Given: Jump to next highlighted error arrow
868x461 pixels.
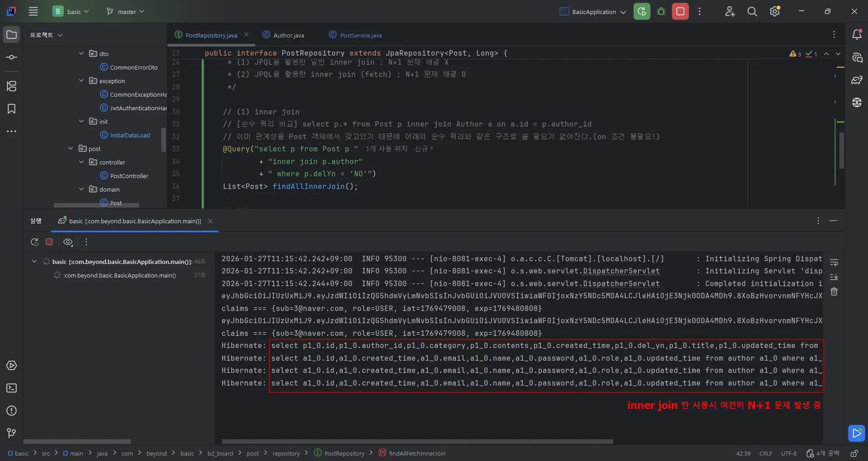Looking at the screenshot, I should [838, 54].
